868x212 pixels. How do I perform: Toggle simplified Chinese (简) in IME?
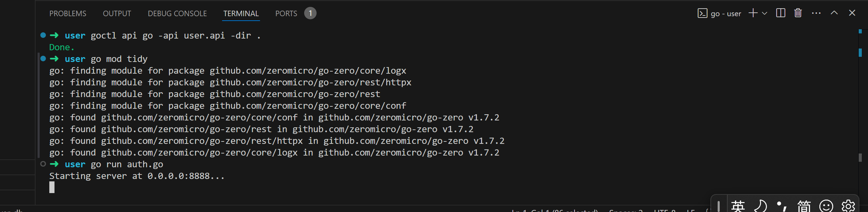pyautogui.click(x=804, y=206)
